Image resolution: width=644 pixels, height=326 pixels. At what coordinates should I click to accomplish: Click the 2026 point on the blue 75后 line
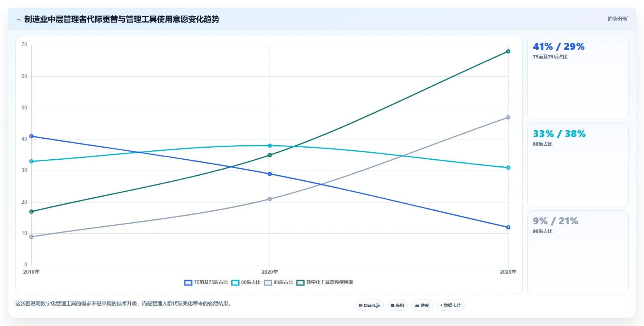(x=508, y=227)
